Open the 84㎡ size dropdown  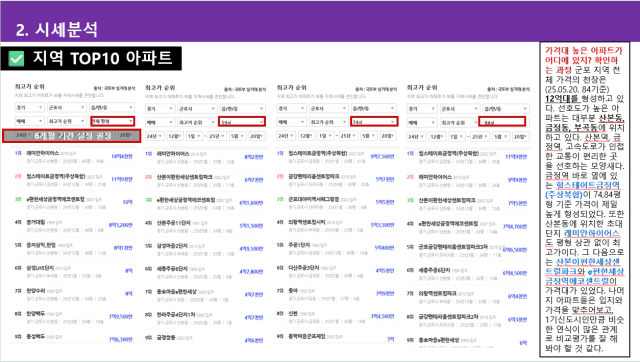pos(502,122)
